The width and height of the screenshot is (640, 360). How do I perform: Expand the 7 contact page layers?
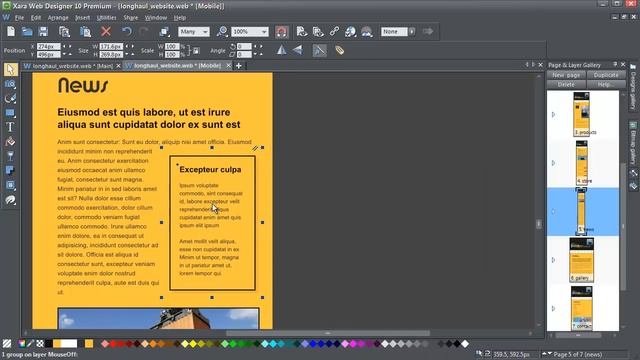click(553, 308)
